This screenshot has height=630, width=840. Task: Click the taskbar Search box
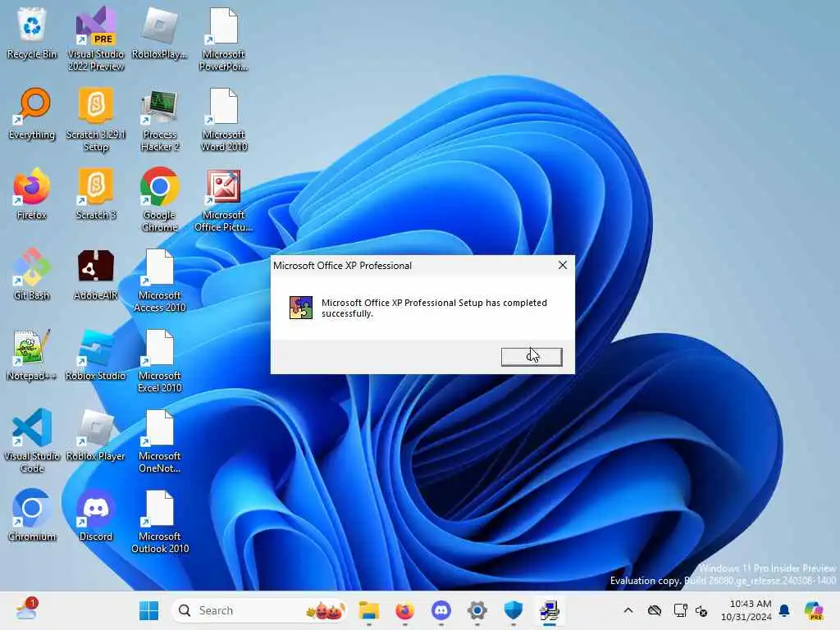[x=258, y=610]
